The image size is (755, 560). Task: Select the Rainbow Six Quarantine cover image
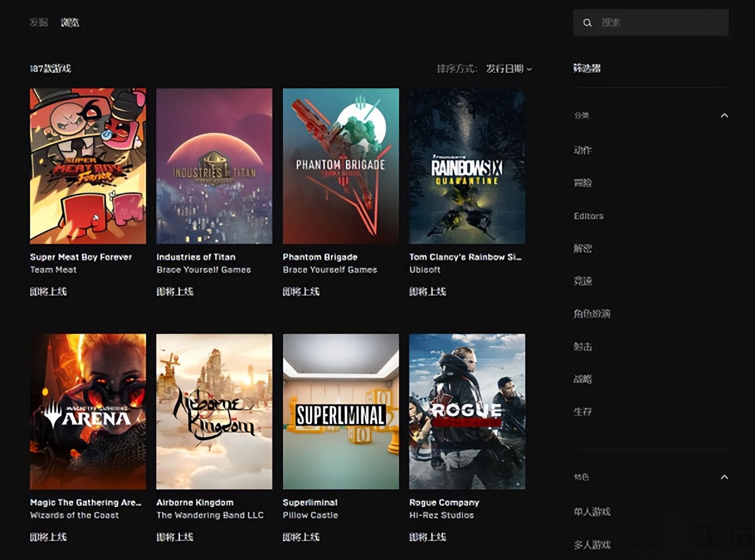point(467,165)
